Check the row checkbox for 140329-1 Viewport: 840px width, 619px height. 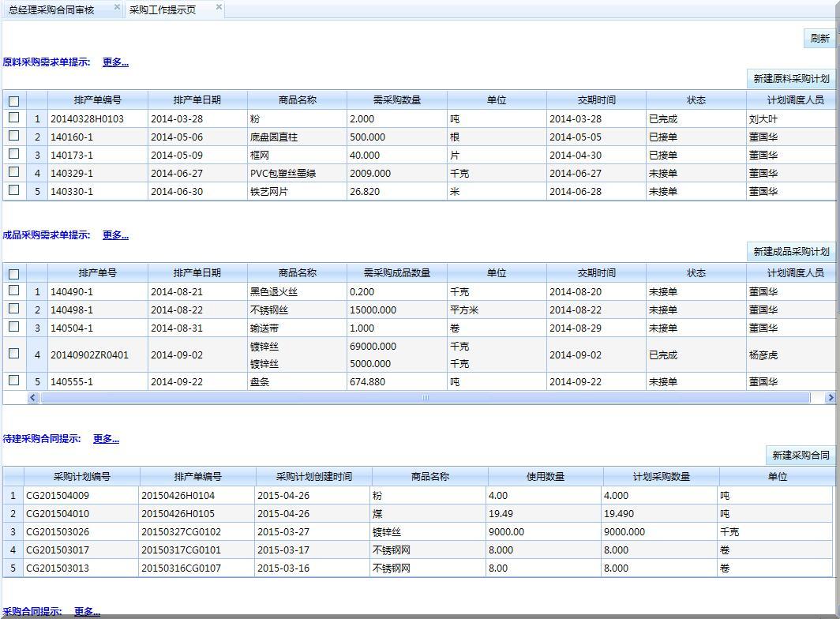tap(13, 172)
